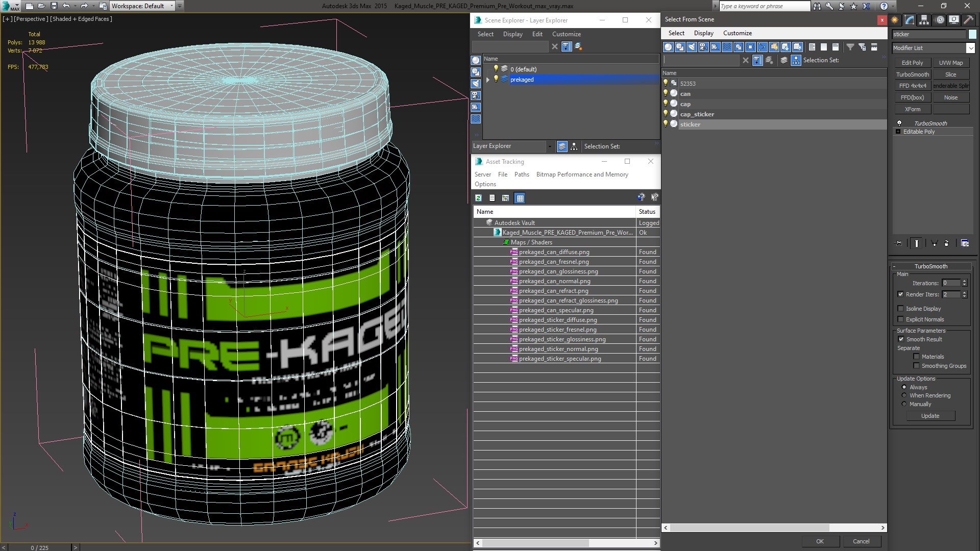Open the Display command panel tab
The height and width of the screenshot is (551, 980).
click(953, 20)
